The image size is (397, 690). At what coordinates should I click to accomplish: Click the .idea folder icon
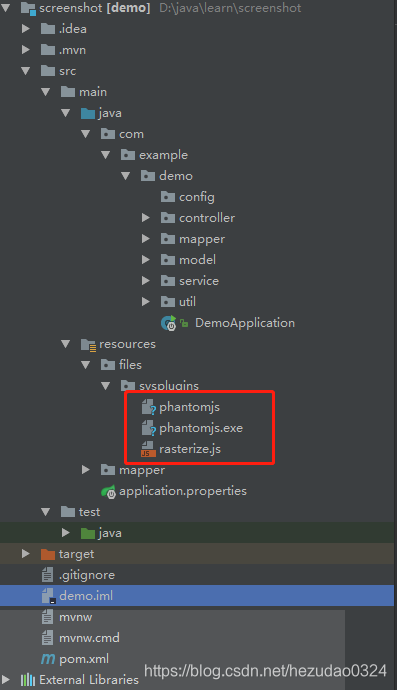click(48, 29)
